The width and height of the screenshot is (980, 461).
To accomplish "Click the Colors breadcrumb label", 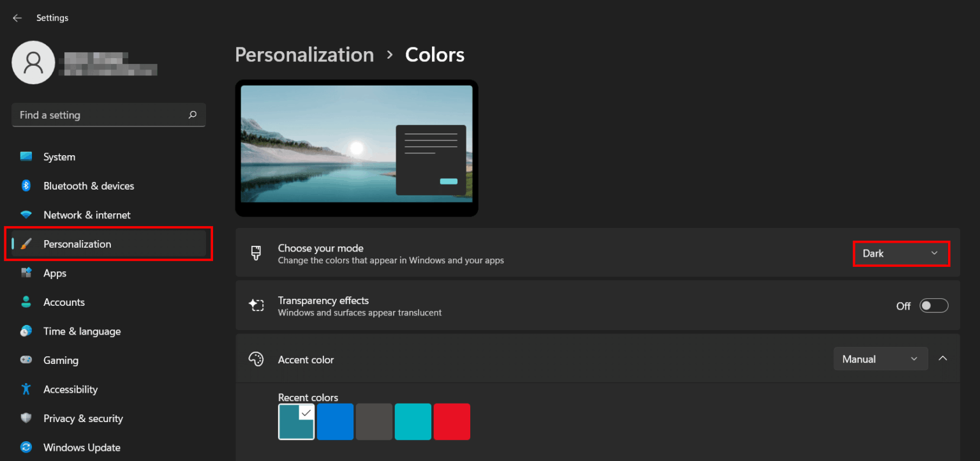I will [x=434, y=54].
